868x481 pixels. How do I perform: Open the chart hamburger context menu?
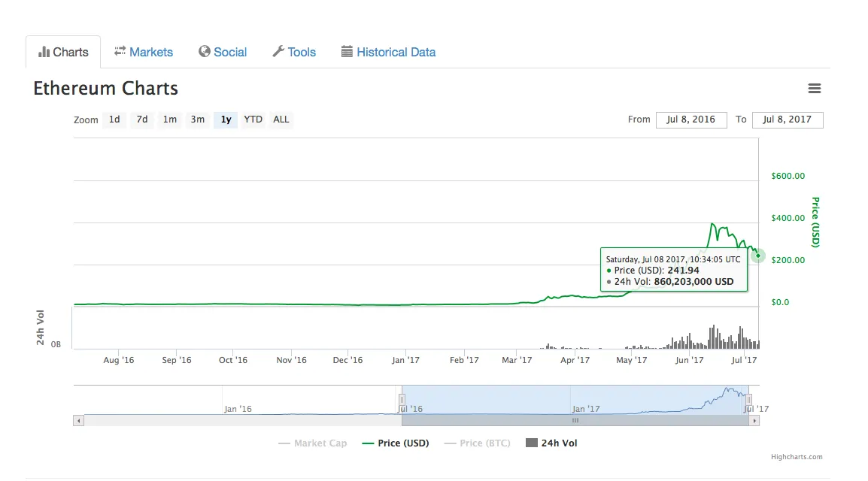click(814, 89)
